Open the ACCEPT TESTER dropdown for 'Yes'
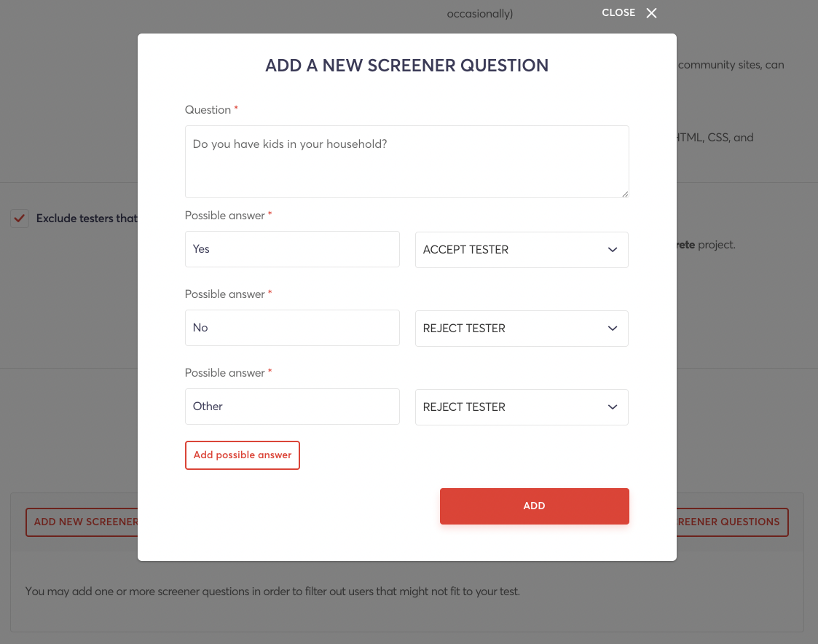Screen dimensions: 818x644 (x=521, y=250)
